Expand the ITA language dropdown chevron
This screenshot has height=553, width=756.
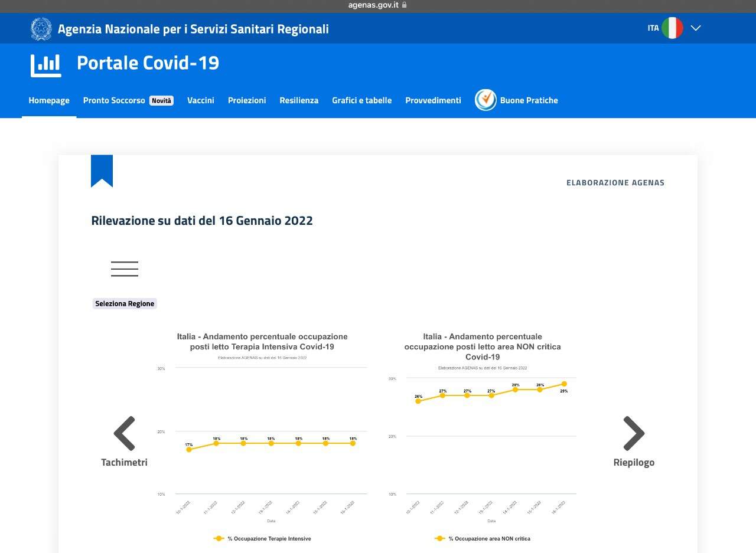tap(696, 28)
